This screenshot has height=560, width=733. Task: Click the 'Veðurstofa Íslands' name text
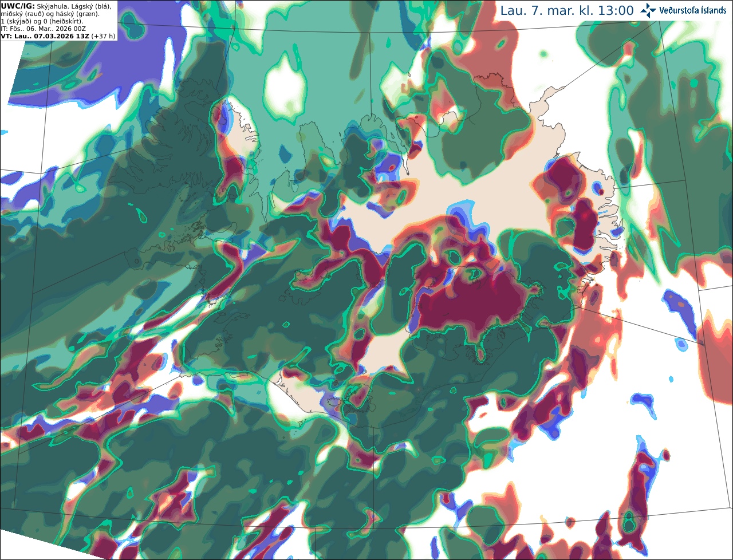click(693, 10)
